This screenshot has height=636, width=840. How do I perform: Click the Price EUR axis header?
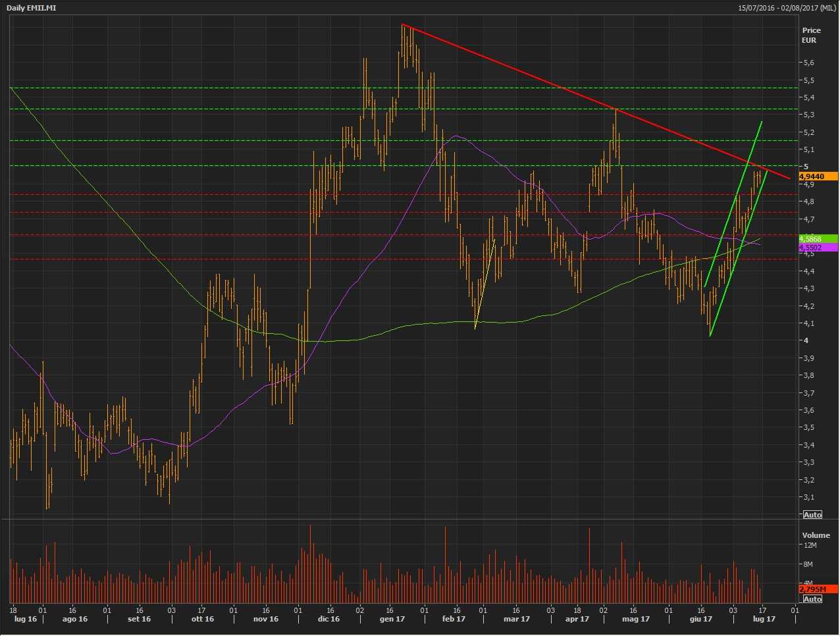tap(811, 35)
